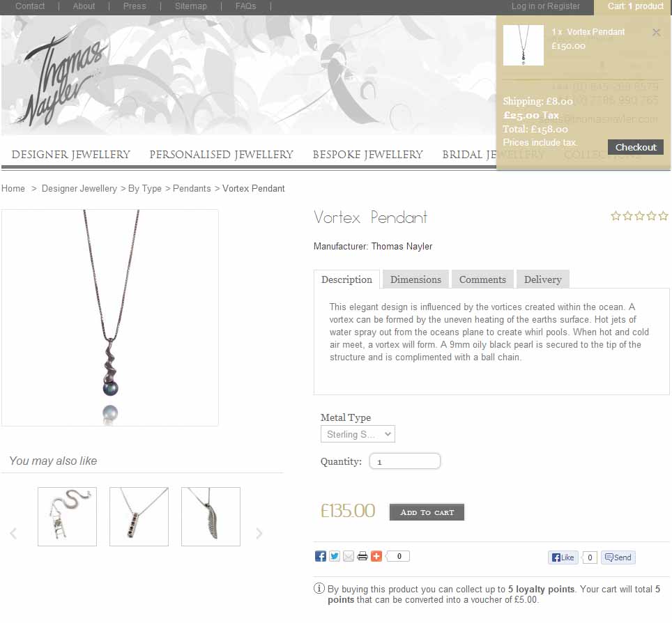Open Designer Jewellery navigation menu
This screenshot has width=672, height=623.
click(70, 155)
